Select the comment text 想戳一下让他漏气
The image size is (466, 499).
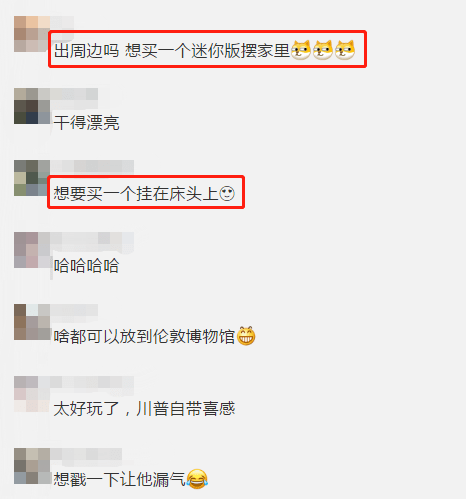pos(120,480)
